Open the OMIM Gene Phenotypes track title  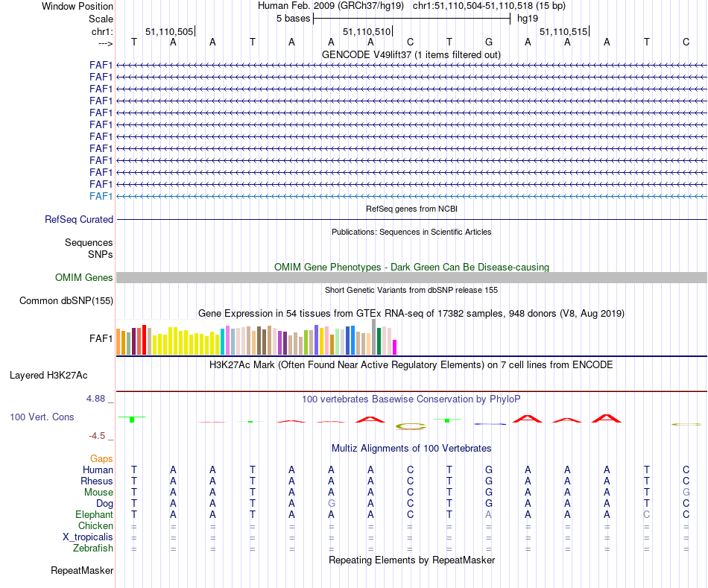(411, 267)
